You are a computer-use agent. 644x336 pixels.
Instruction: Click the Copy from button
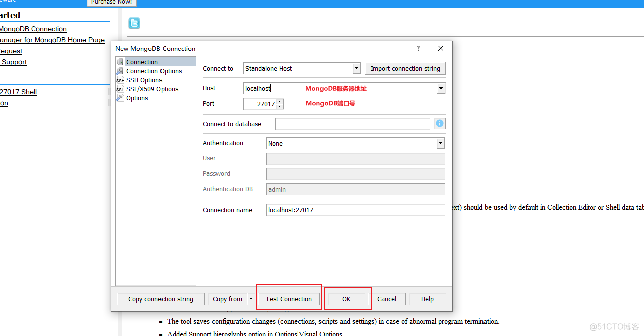pos(228,299)
